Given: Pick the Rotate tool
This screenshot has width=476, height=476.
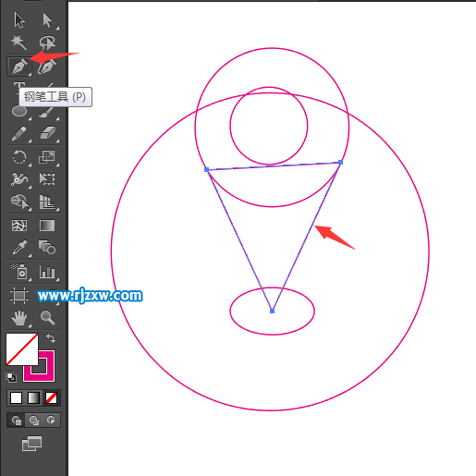Looking at the screenshot, I should (19, 157).
